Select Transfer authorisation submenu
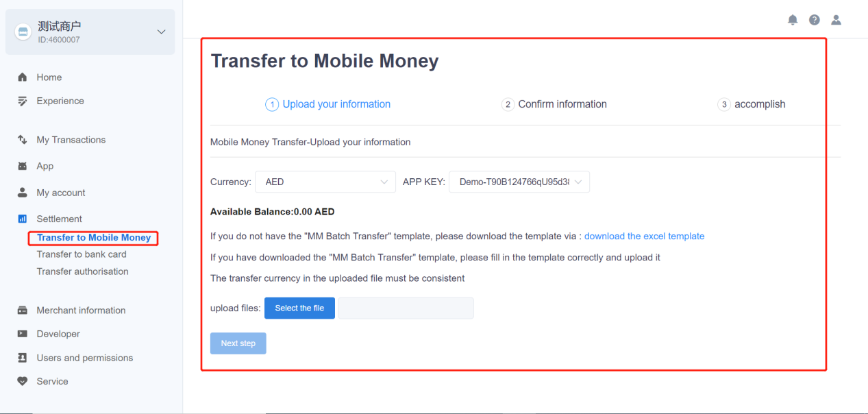Viewport: 868px width, 414px height. (x=82, y=271)
